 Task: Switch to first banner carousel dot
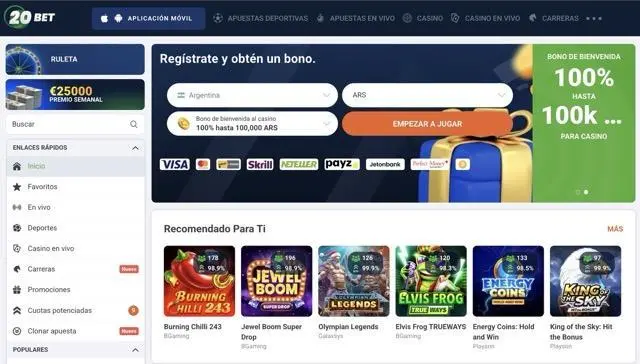pyautogui.click(x=578, y=192)
